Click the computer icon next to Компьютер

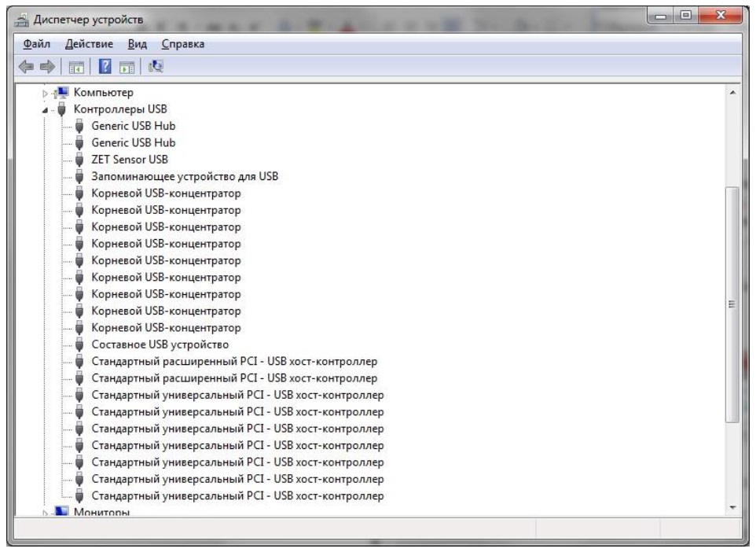[62, 92]
